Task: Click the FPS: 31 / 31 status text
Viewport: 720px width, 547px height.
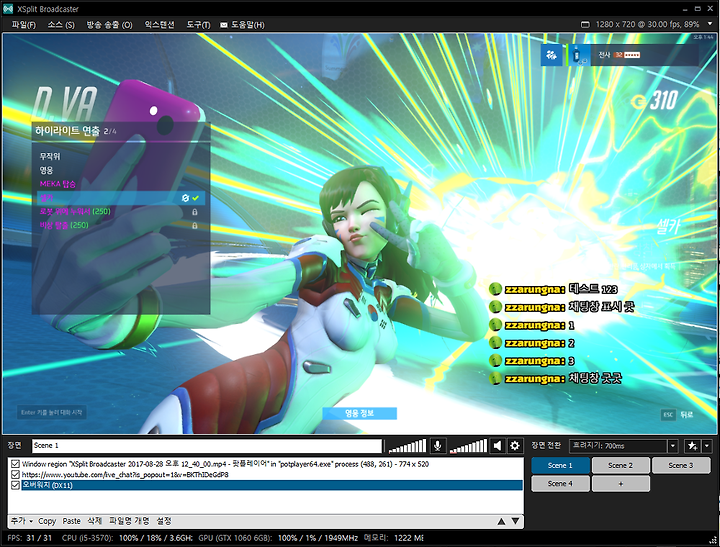Action: point(29,538)
